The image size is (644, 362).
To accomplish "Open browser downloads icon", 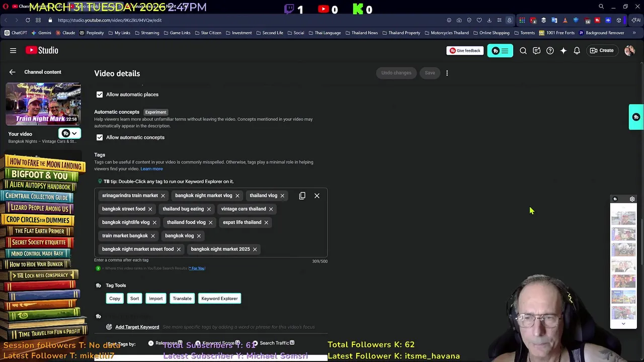I will (x=489, y=20).
